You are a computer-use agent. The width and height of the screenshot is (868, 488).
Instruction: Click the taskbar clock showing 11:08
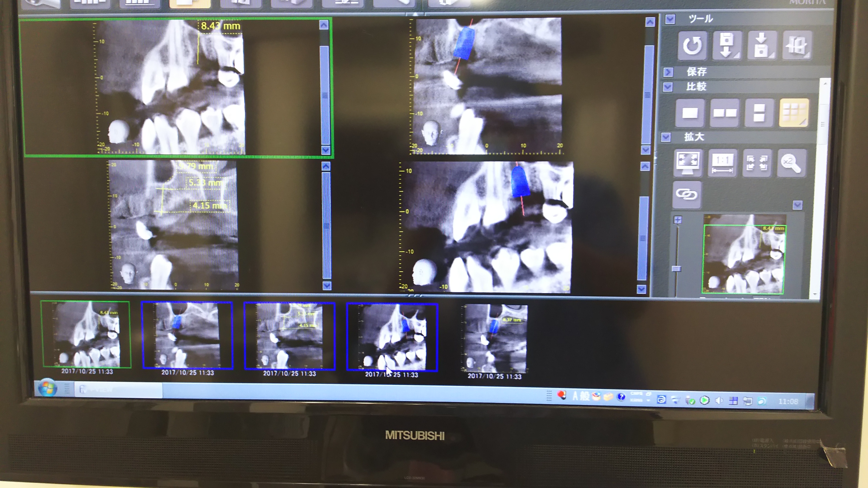[788, 401]
